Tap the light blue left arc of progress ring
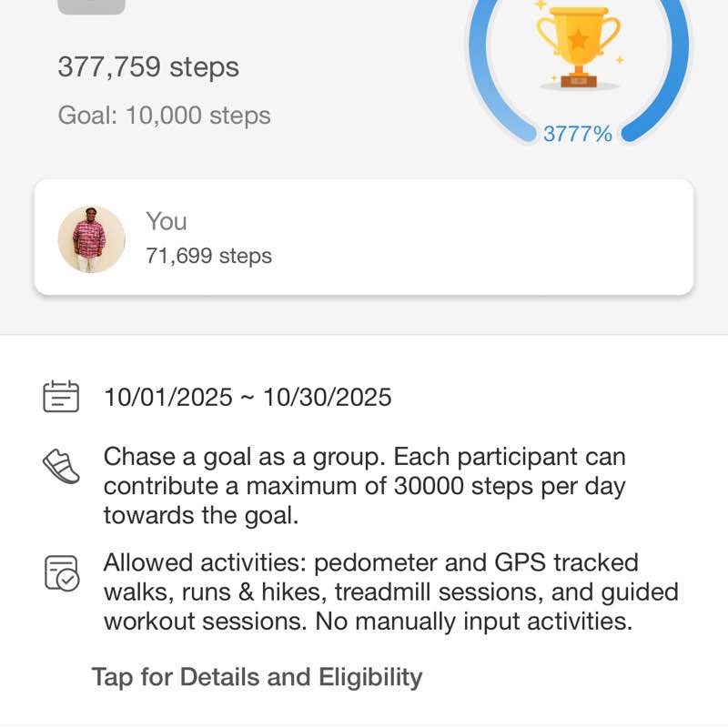Screen dimensions: 728x728 (484, 82)
